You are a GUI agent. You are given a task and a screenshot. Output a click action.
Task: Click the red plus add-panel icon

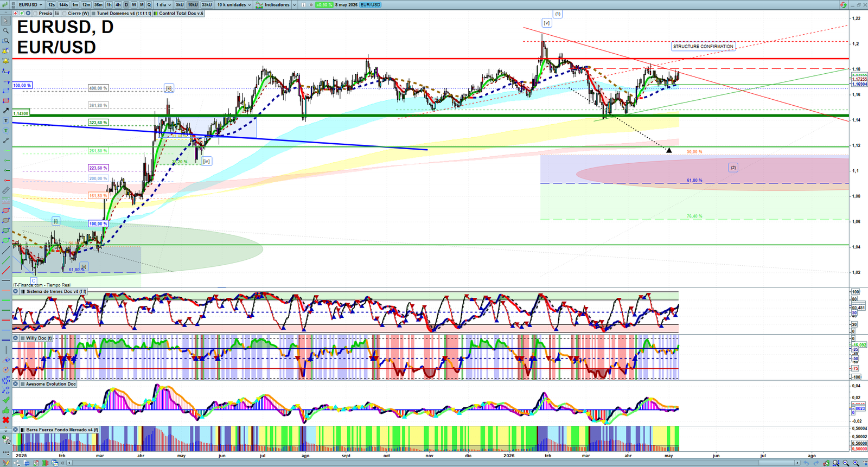tap(15, 14)
